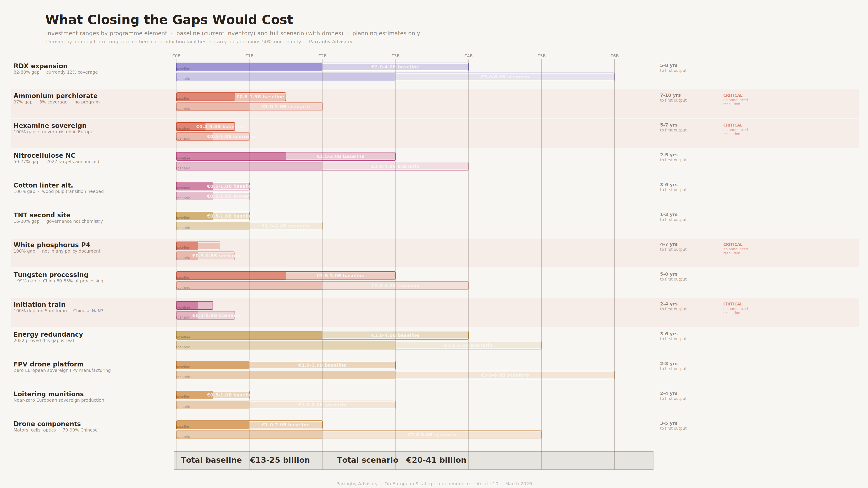The width and height of the screenshot is (868, 488).
Task: Click the €6B axis label
Action: [x=614, y=56]
